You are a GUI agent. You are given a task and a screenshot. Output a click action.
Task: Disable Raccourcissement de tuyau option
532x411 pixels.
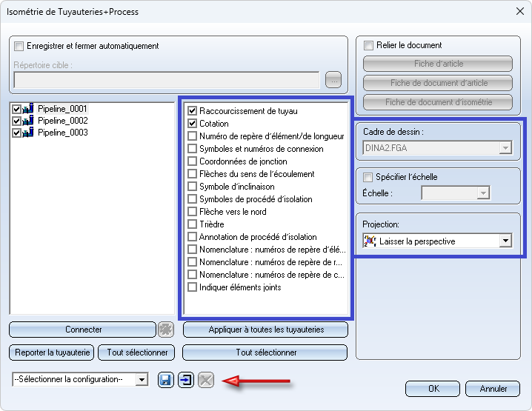pyautogui.click(x=193, y=110)
